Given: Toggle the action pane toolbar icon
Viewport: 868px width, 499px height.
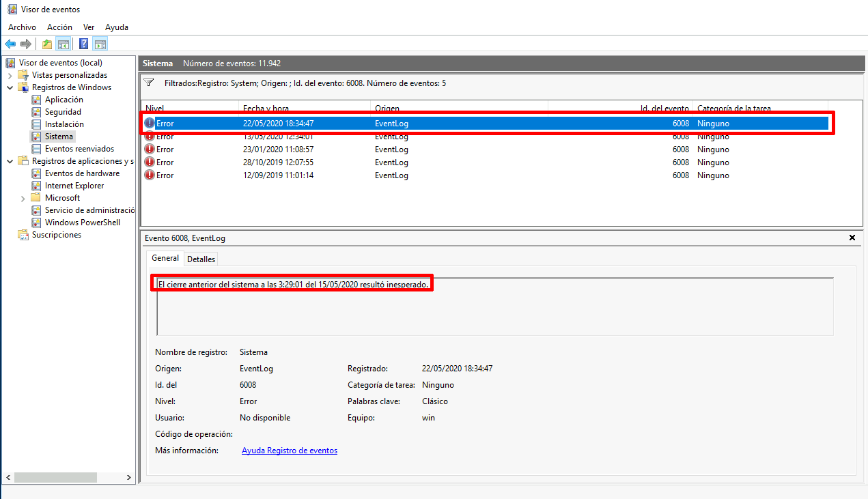Looking at the screenshot, I should 100,44.
